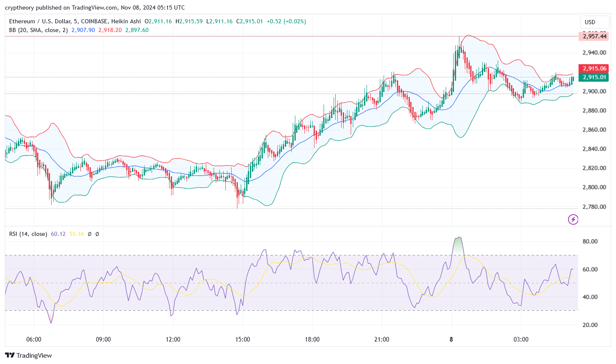Image resolution: width=616 pixels, height=364 pixels.
Task: Click the RSI 60.00 axis label
Action: 590,269
